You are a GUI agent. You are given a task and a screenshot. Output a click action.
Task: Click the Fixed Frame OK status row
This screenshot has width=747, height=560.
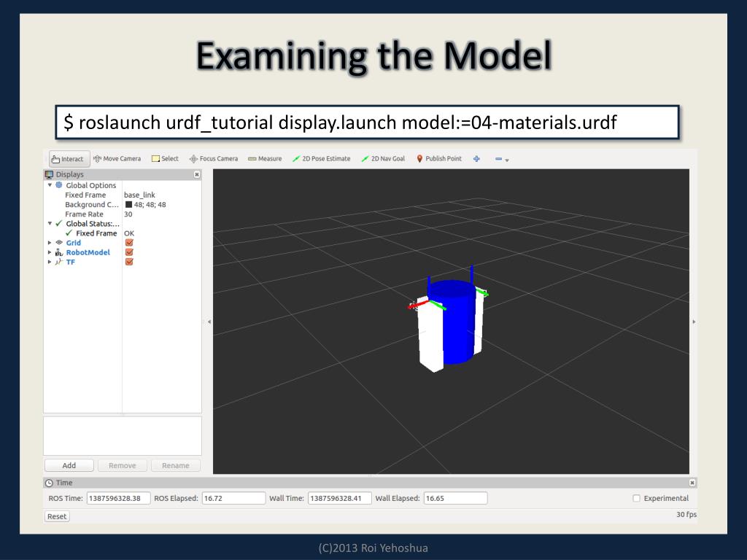point(123,233)
